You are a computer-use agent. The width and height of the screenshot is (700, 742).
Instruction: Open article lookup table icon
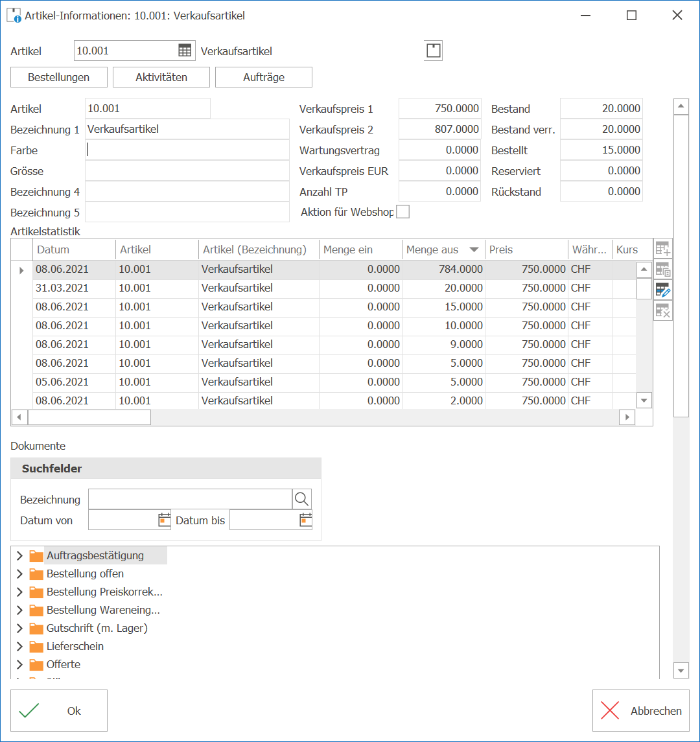click(x=185, y=51)
